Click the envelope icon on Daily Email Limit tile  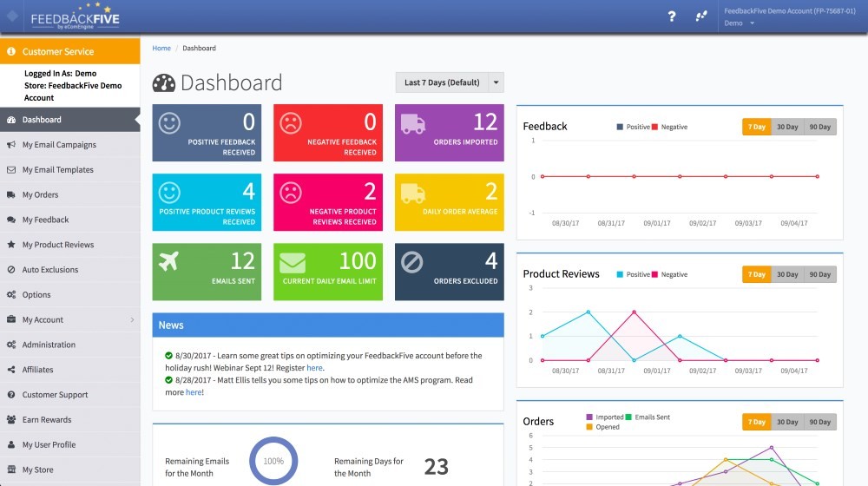click(x=293, y=263)
